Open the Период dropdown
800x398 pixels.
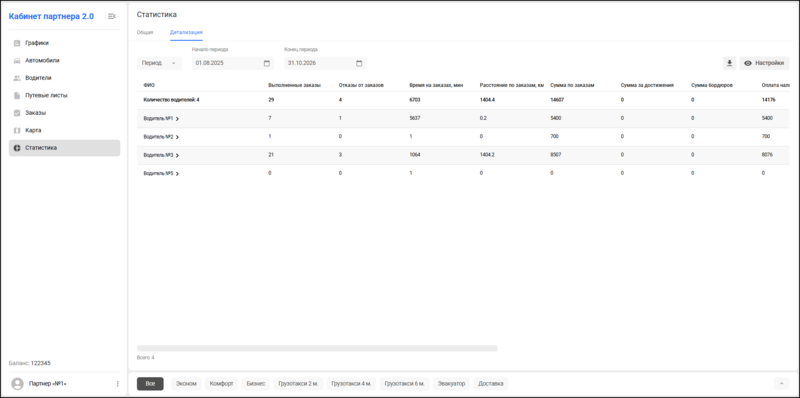coord(159,63)
